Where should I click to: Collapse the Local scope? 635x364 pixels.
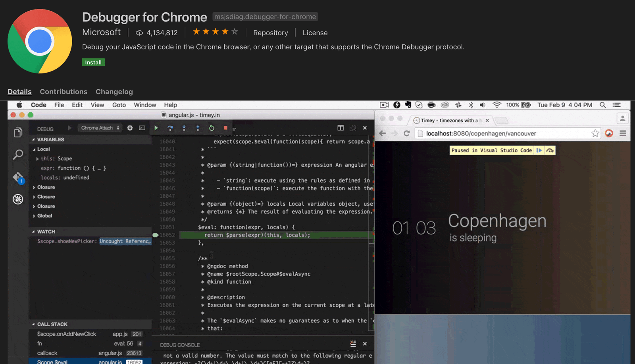click(41, 149)
